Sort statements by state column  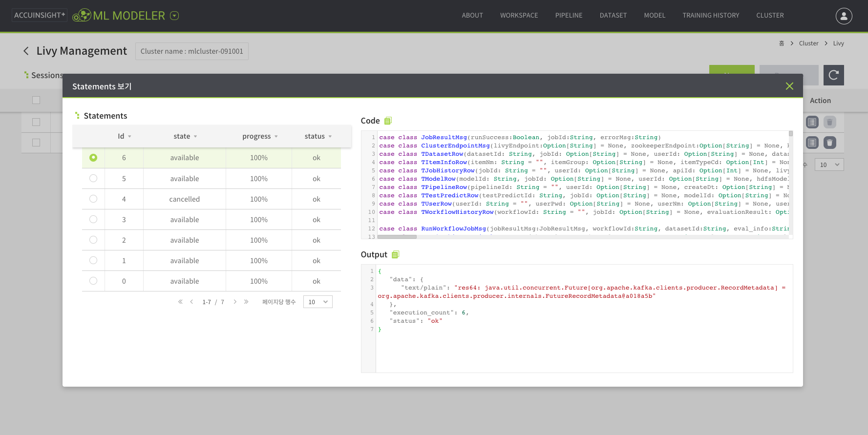[185, 136]
